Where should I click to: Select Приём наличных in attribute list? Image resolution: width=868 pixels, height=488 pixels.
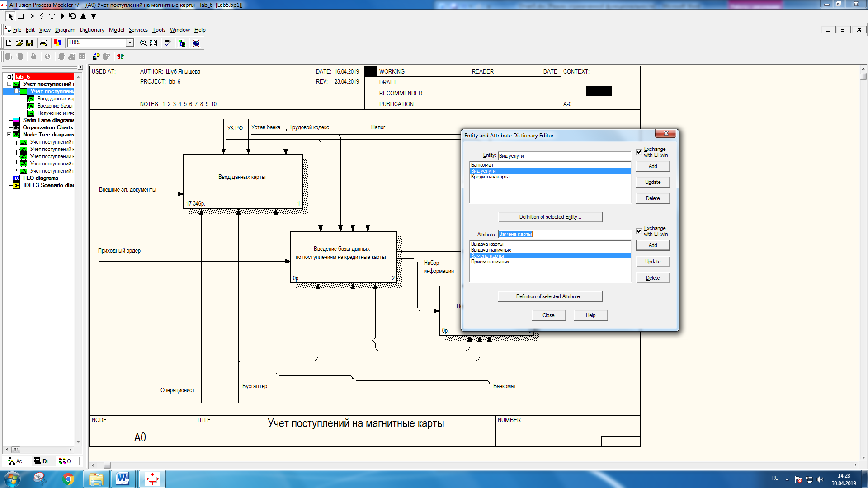(x=550, y=262)
